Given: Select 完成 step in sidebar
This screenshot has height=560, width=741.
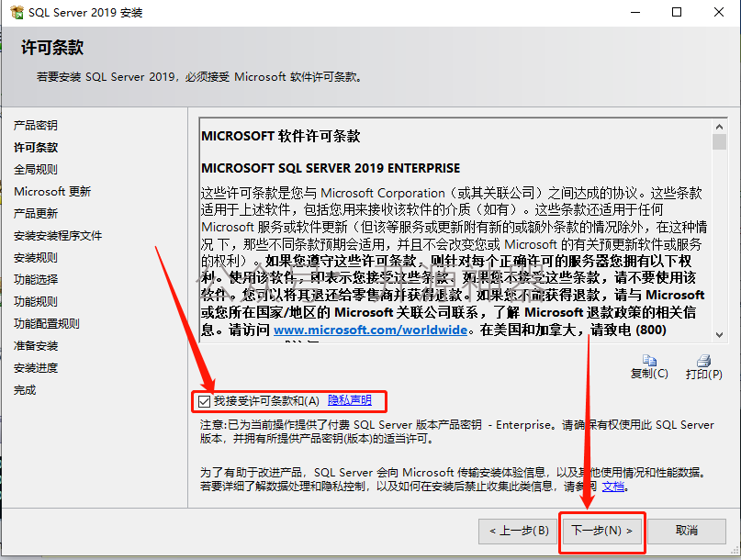Looking at the screenshot, I should tap(25, 390).
